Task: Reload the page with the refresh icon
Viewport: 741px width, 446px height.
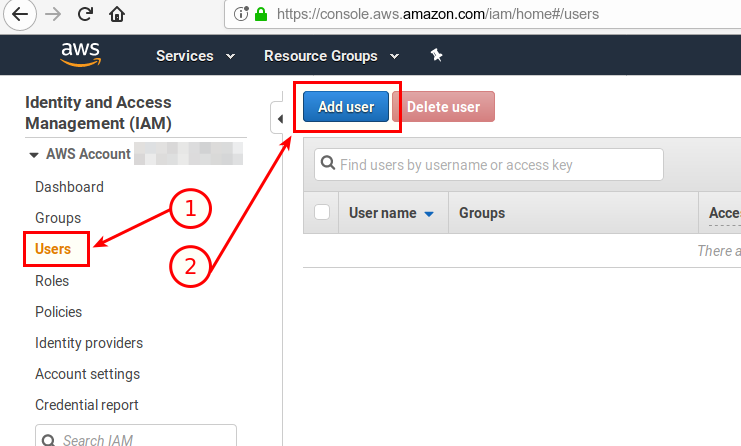Action: tap(85, 15)
